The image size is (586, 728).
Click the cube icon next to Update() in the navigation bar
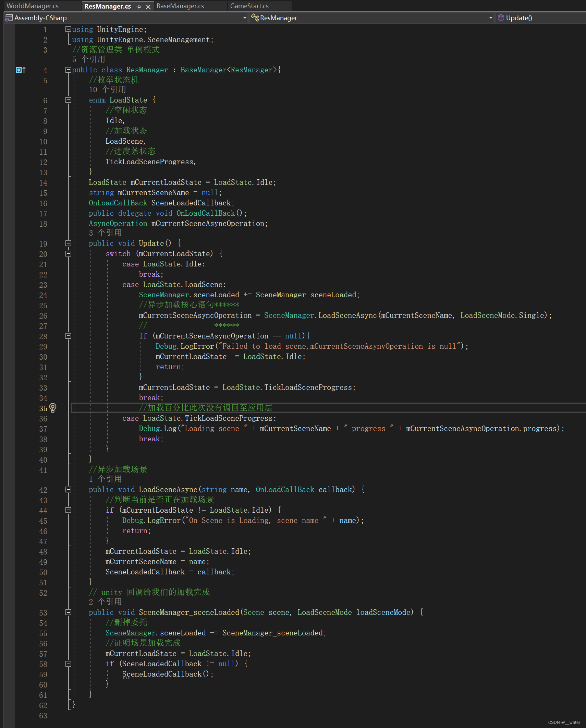(501, 17)
